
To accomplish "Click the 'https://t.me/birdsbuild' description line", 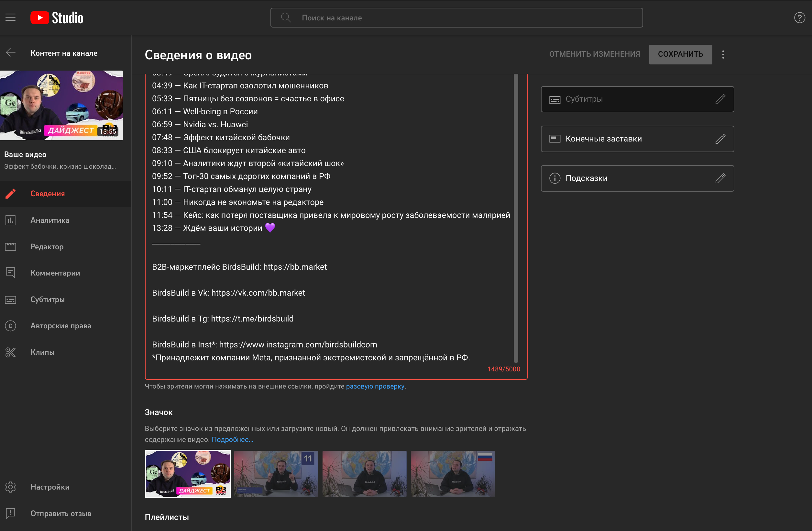I will (x=223, y=319).
